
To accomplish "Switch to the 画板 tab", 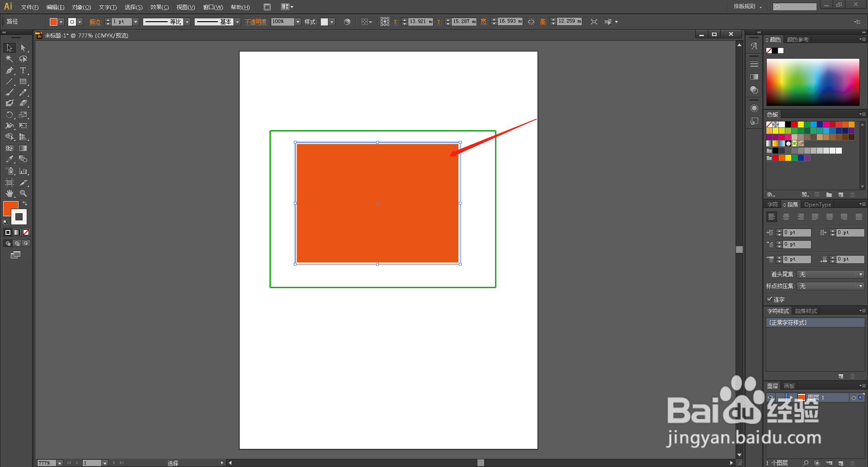I will coord(789,386).
